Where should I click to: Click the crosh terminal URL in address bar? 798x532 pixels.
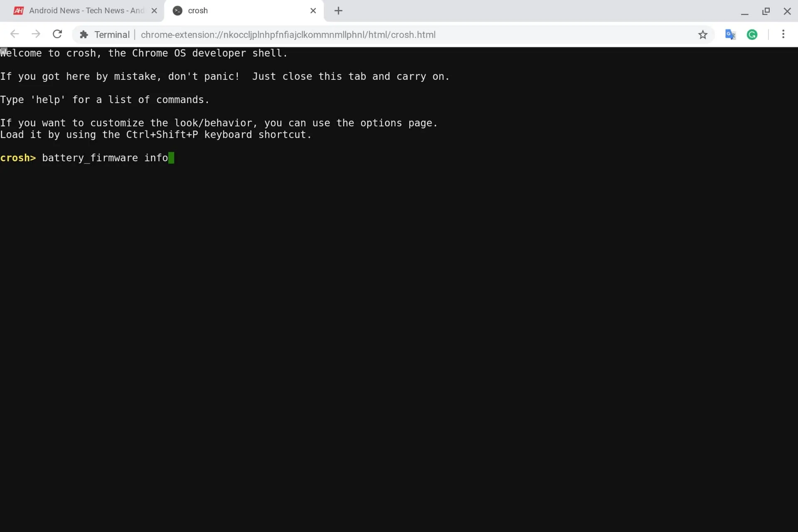(x=288, y=34)
